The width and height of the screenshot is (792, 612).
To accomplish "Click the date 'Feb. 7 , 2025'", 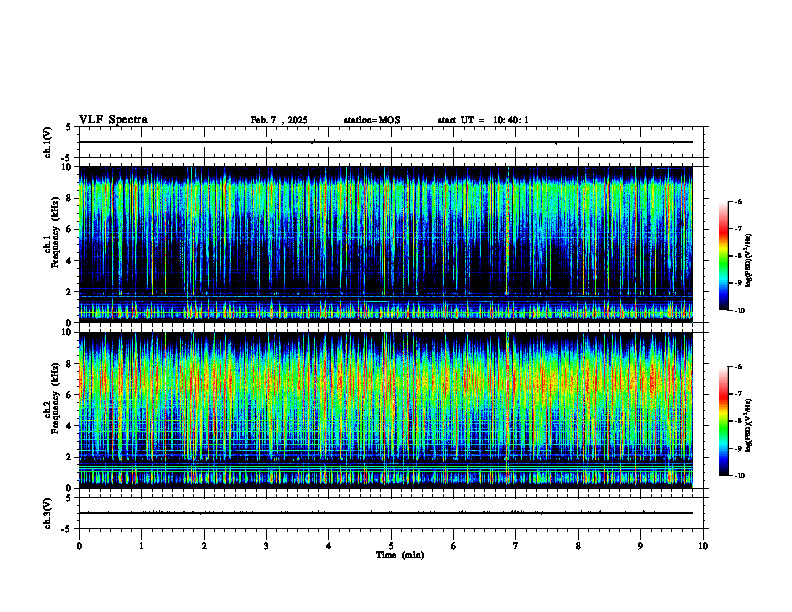I will [279, 120].
